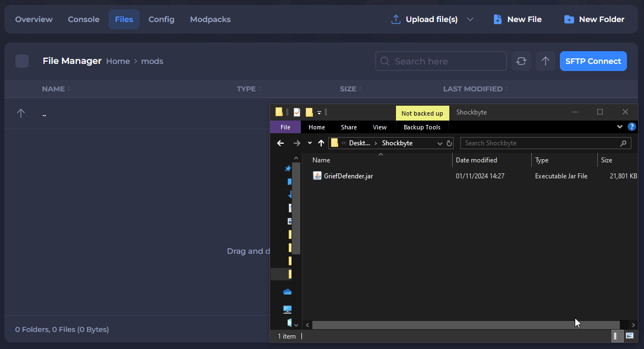Go back in Explorer navigation
Viewport: 644px width, 349px height.
[280, 143]
